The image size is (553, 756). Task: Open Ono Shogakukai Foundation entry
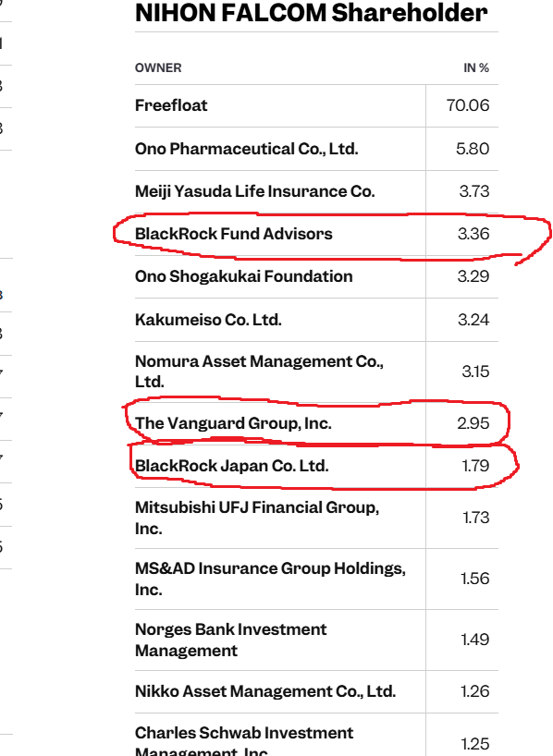tap(244, 276)
